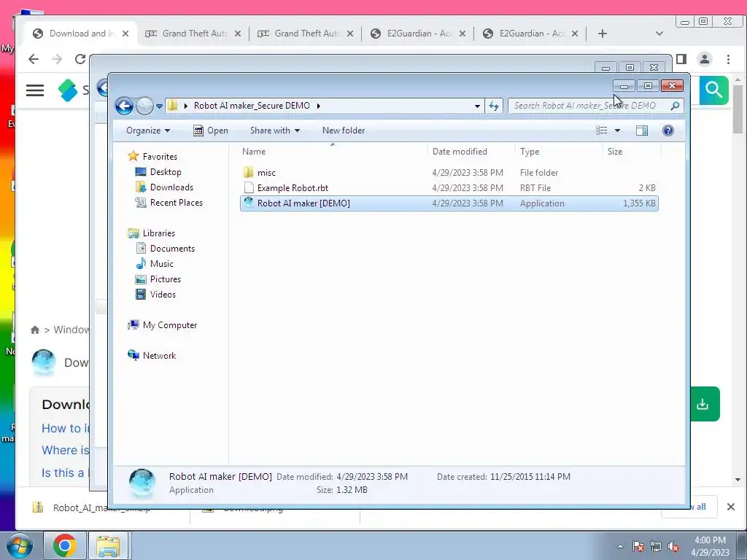Click the refresh button next to address bar
This screenshot has height=560, width=747.
494,106
